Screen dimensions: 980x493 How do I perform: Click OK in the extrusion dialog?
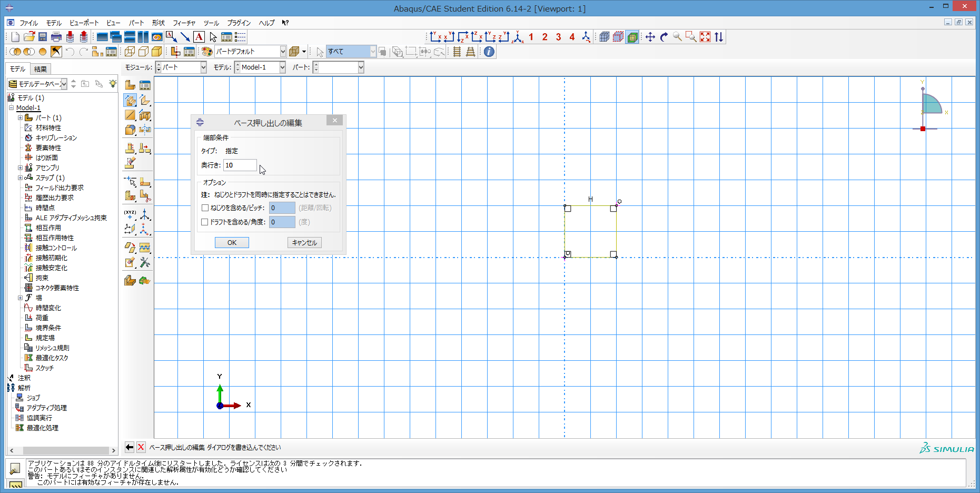[x=232, y=243]
